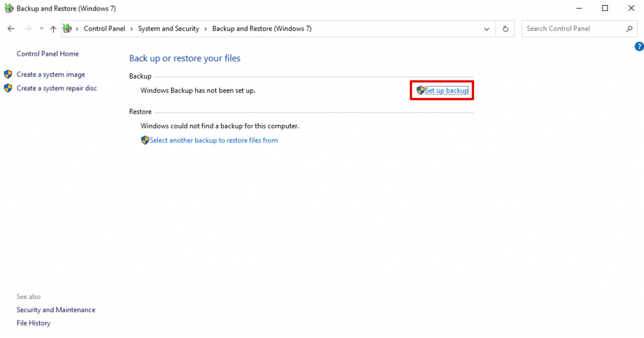Open Create a system repair disc
This screenshot has height=338, width=644.
pos(57,88)
